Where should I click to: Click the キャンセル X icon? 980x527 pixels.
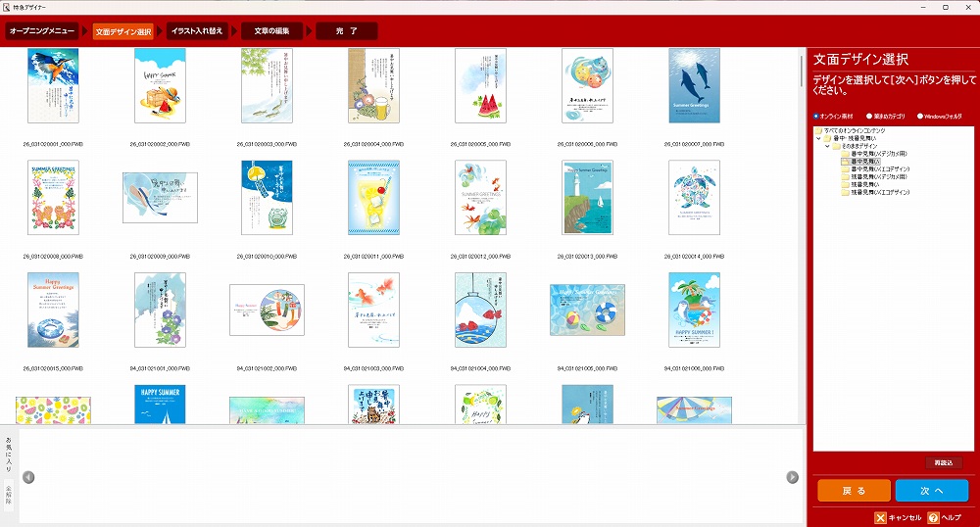(881, 517)
